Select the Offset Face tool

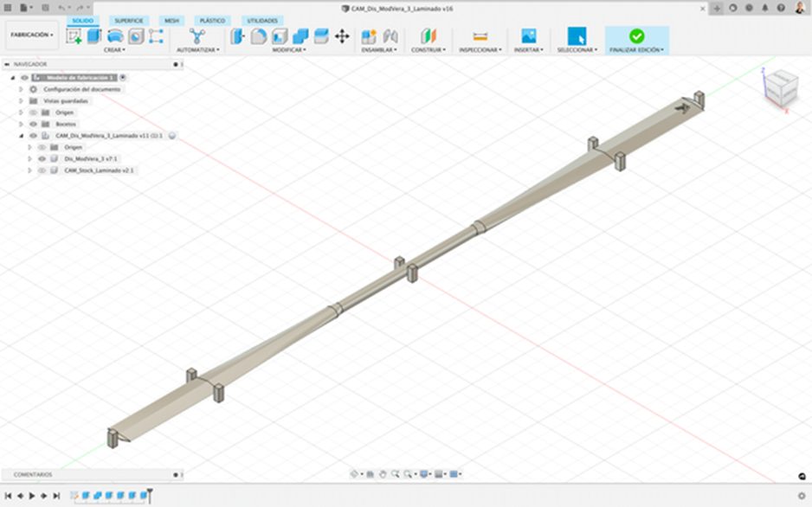321,36
